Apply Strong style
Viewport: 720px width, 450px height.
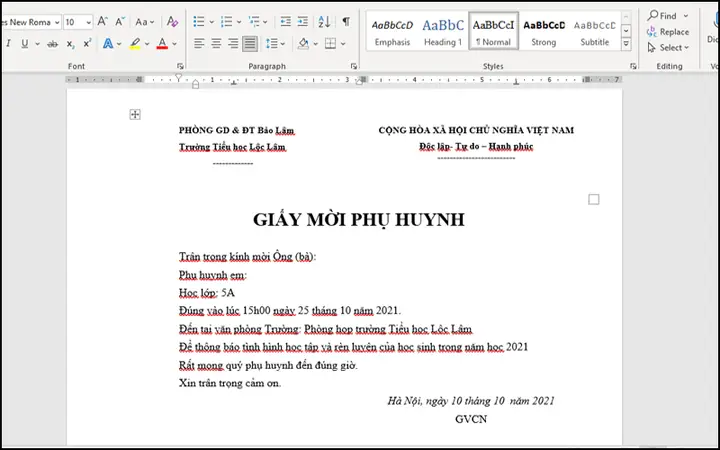click(x=544, y=31)
